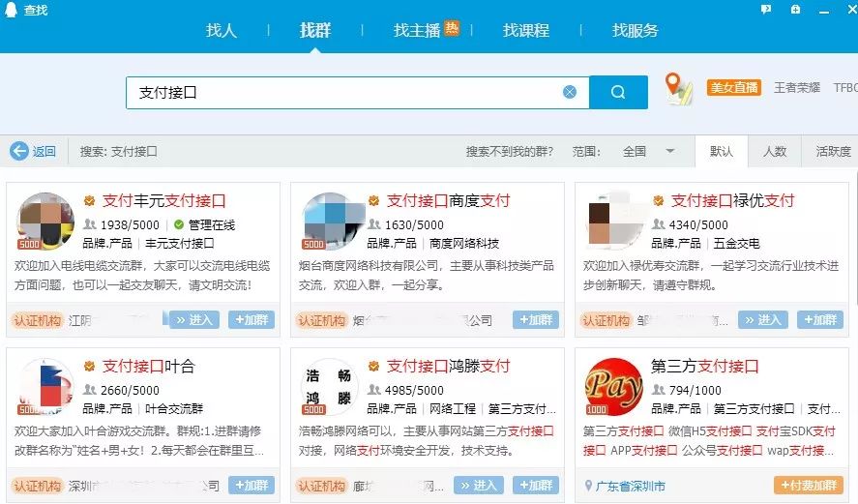Join the 支付接口商度支付 group with +加群
Viewport: 858px width, 504px height.
click(536, 319)
